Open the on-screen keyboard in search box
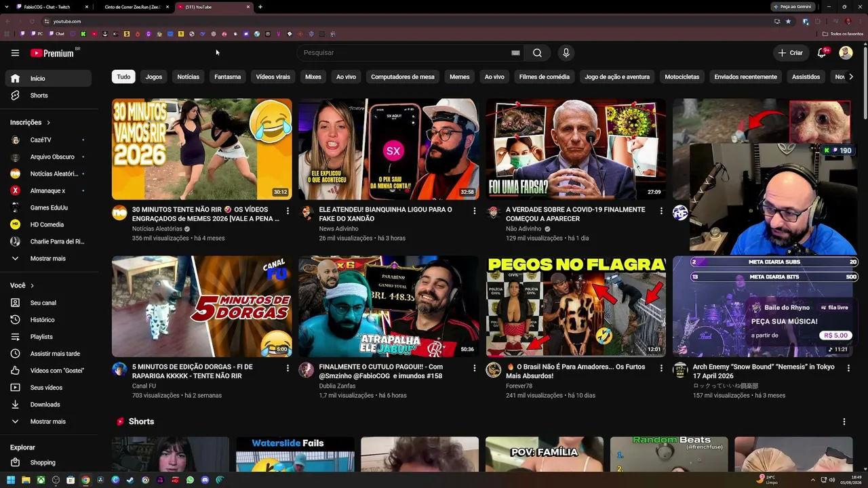868x488 pixels. [515, 53]
